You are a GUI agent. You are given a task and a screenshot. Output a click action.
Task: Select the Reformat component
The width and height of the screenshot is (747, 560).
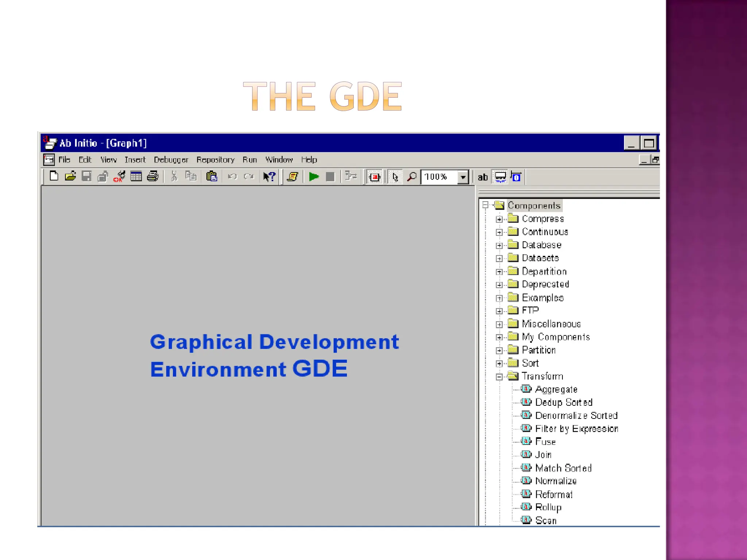553,494
